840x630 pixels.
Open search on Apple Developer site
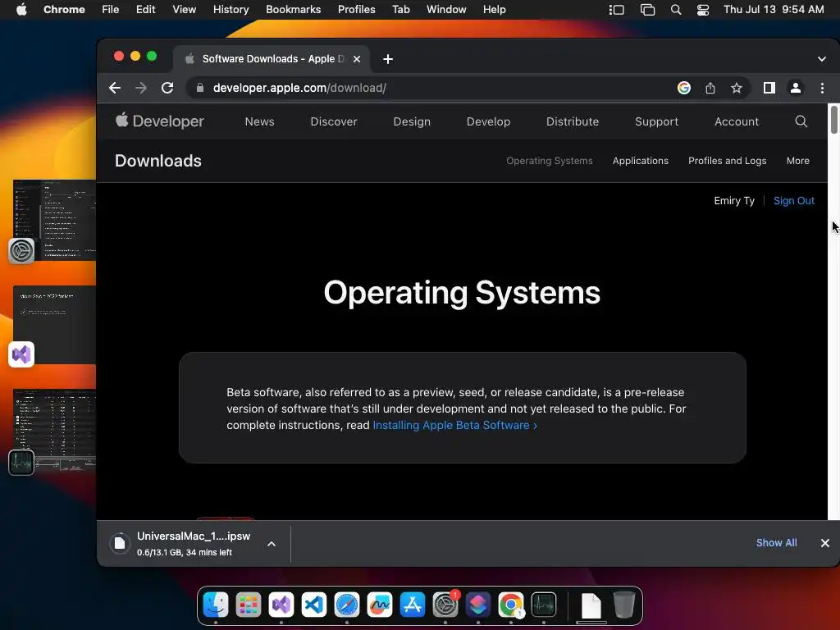pos(801,121)
